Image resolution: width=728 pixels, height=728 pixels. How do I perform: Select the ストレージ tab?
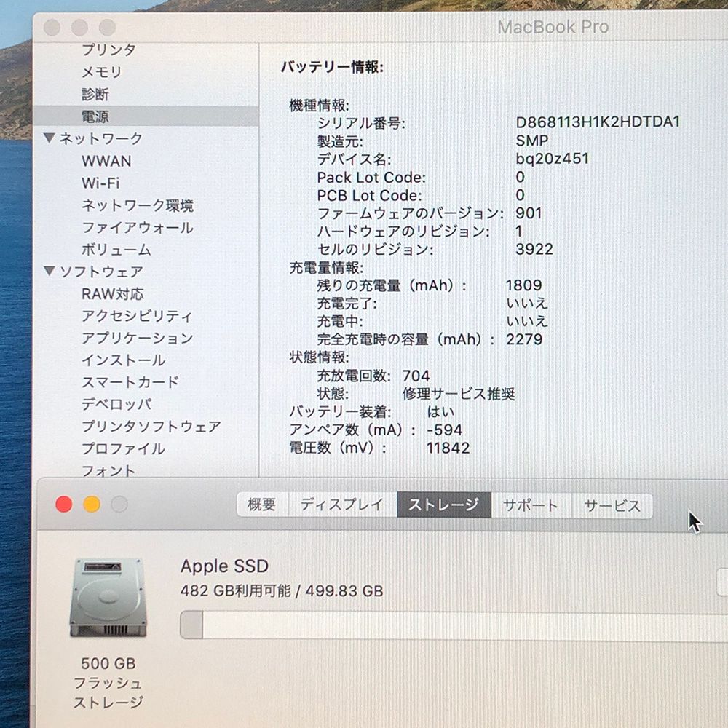(444, 505)
